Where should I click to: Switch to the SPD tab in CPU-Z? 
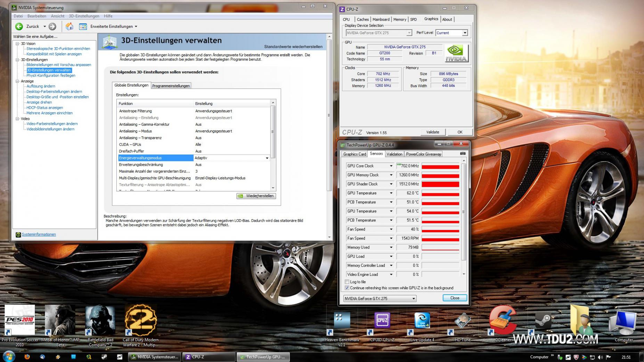tap(414, 19)
